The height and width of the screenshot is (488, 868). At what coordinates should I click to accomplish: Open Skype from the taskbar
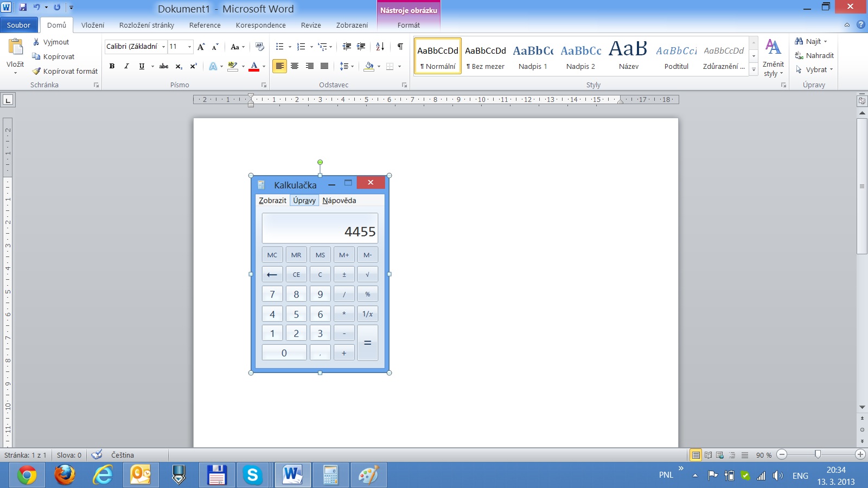click(252, 476)
